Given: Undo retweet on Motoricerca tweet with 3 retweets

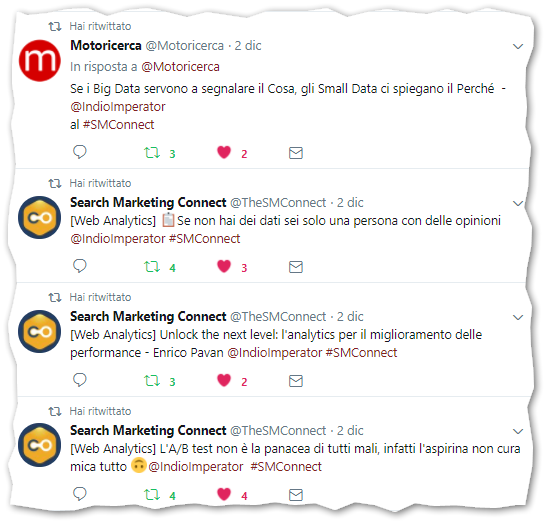Looking at the screenshot, I should 152,153.
